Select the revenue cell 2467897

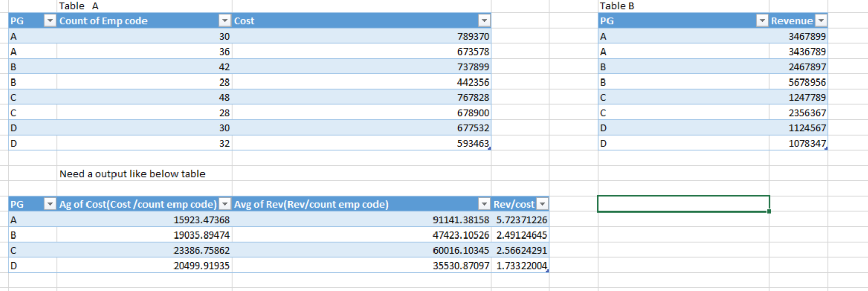pyautogui.click(x=798, y=67)
